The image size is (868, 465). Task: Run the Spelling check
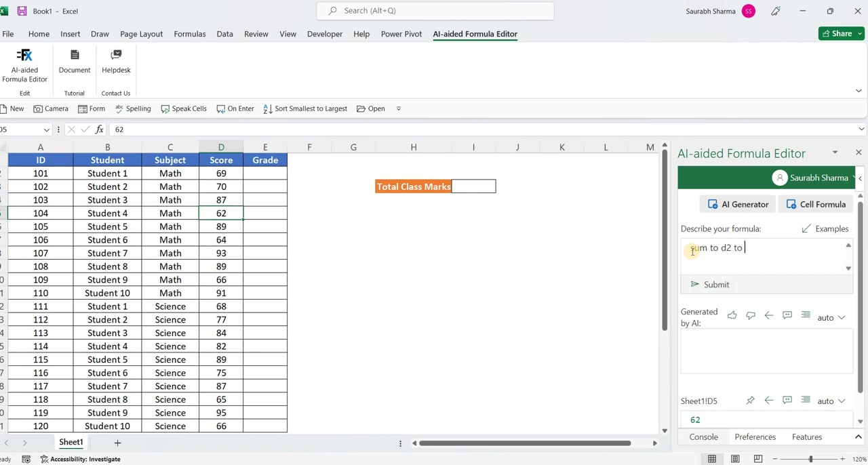click(x=132, y=108)
